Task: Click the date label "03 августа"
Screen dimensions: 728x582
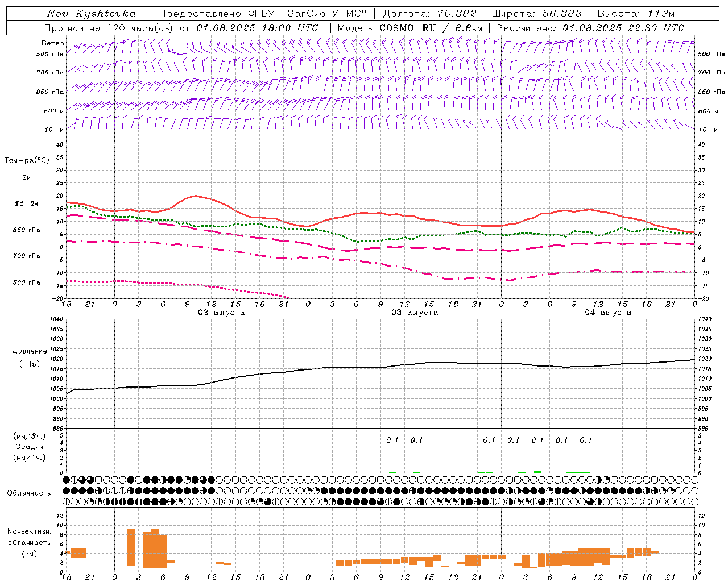Action: 415,313
